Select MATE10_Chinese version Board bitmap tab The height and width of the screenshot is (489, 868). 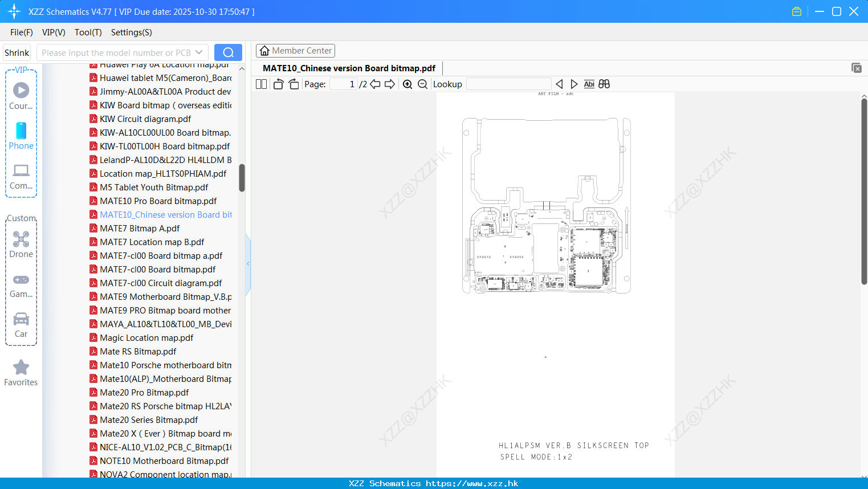pos(349,68)
